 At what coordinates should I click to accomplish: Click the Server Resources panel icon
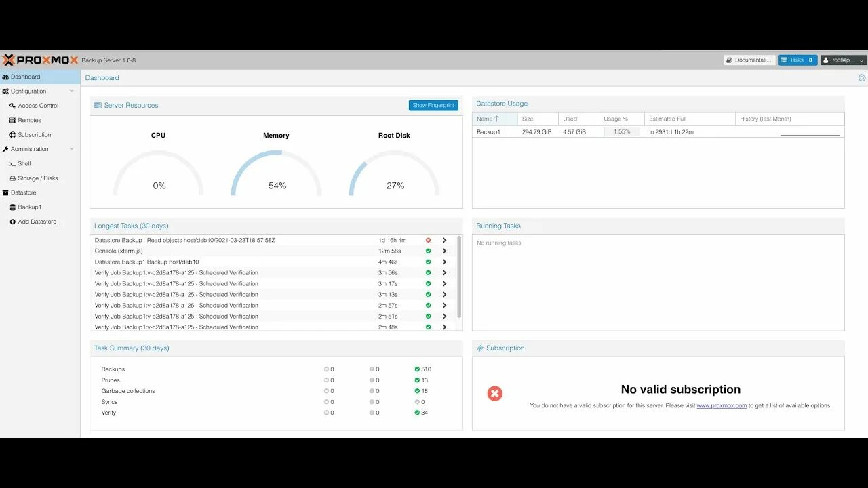tap(98, 106)
